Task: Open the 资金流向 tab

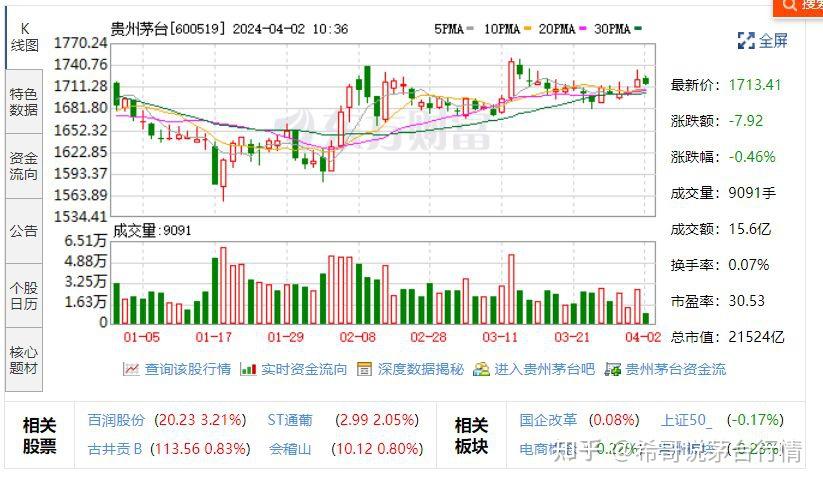Action: tap(24, 166)
